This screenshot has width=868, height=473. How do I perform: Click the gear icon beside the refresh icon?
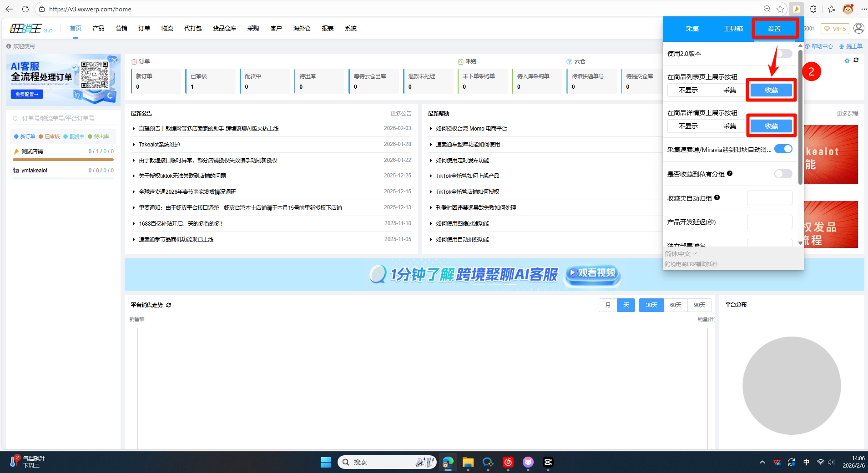(x=847, y=60)
